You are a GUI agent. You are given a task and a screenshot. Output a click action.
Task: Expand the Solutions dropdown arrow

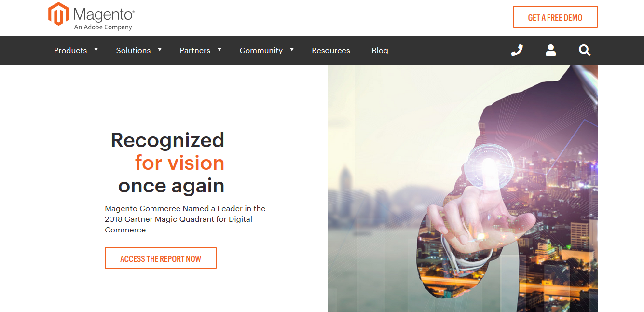pos(160,50)
